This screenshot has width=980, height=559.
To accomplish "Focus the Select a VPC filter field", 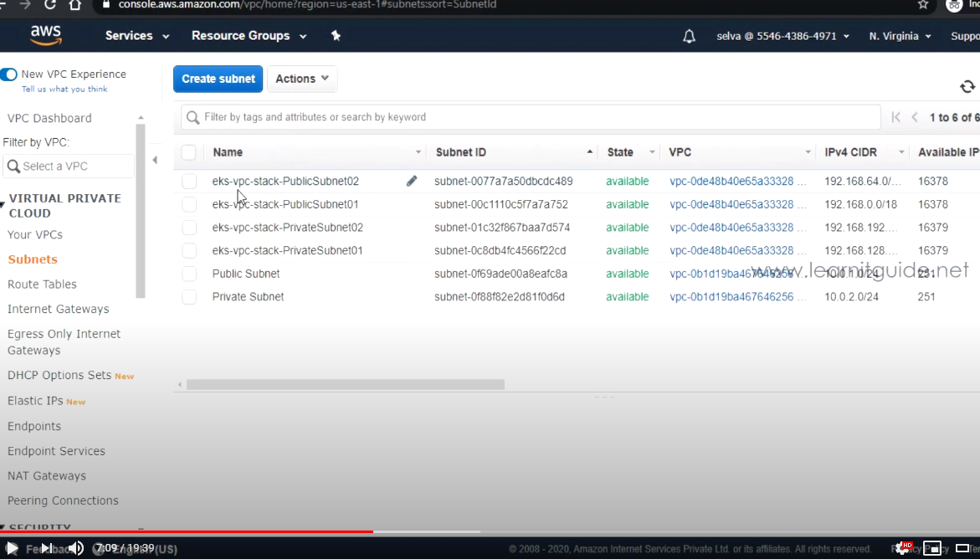I will tap(69, 167).
